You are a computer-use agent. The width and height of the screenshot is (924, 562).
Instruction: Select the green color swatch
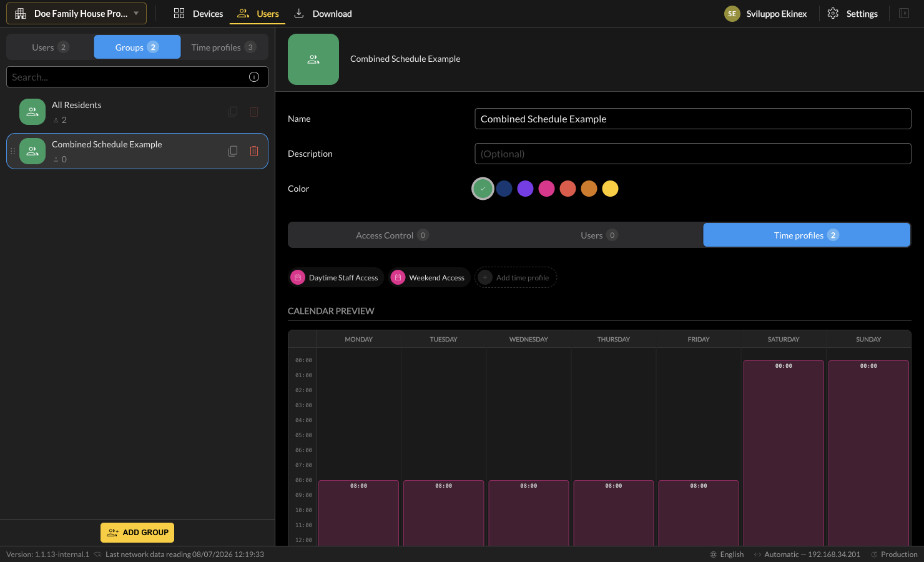(x=483, y=189)
